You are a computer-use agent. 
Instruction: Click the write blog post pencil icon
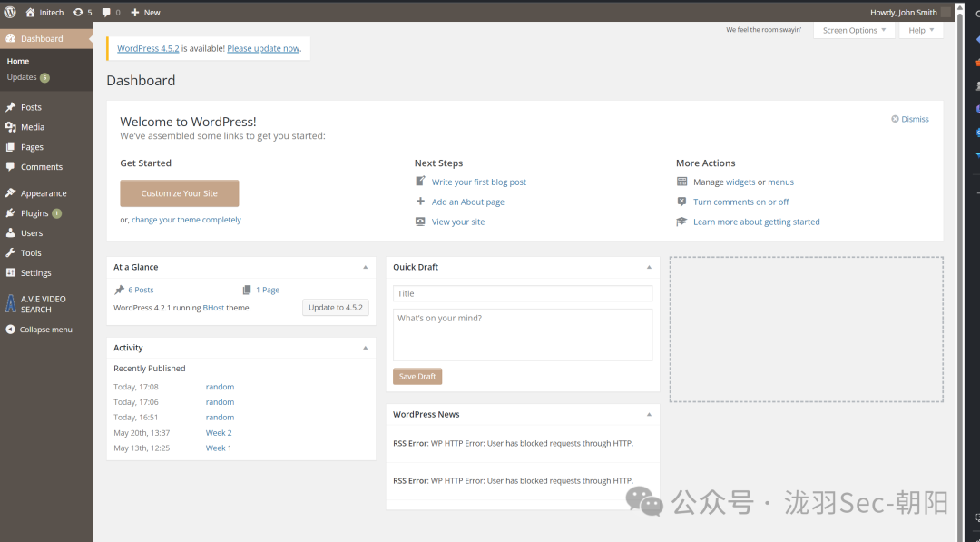click(421, 182)
